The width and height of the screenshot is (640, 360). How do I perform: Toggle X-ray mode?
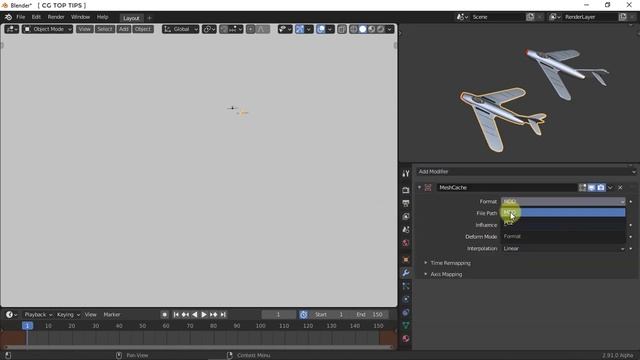click(342, 29)
